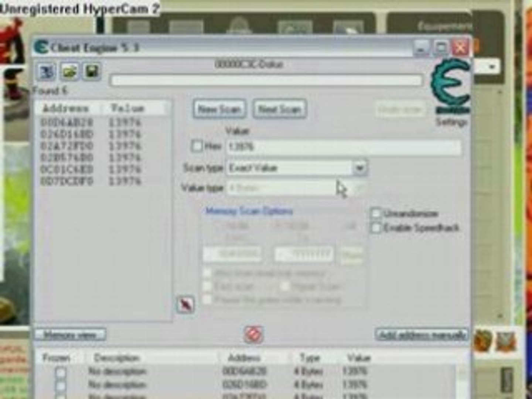Screen dimensions: 532x399
Task: Click 4 Bytes type of first table row
Action: (308, 371)
